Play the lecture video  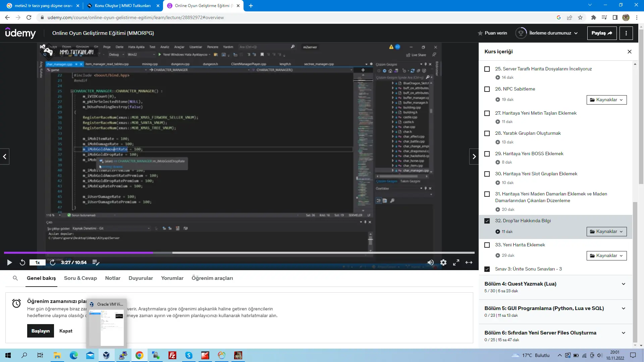point(9,262)
